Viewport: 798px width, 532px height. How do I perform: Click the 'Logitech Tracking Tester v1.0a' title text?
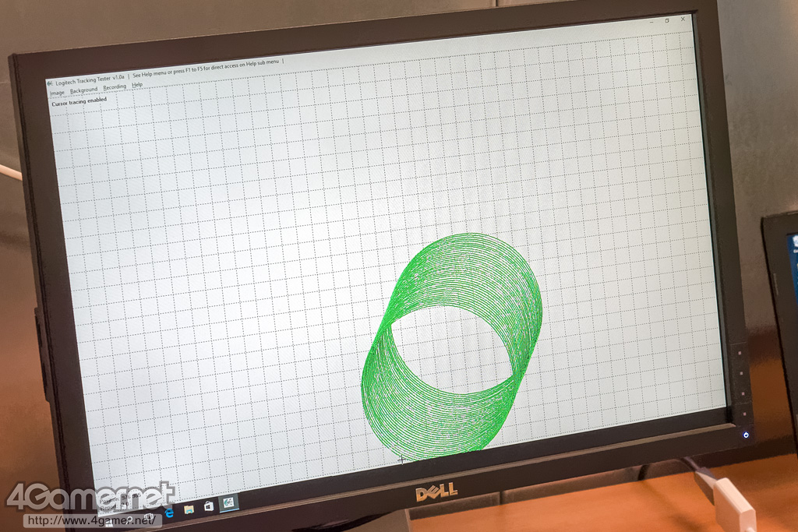tap(90, 80)
